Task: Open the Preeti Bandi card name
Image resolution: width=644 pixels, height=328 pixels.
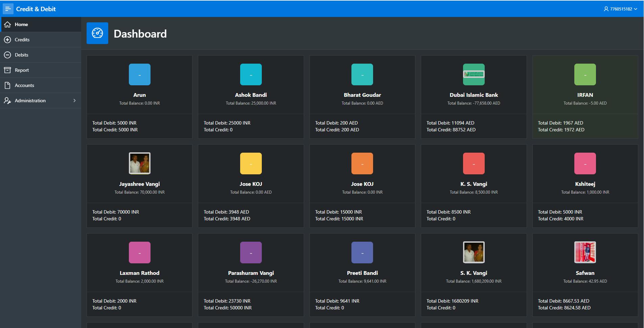Action: tap(362, 273)
